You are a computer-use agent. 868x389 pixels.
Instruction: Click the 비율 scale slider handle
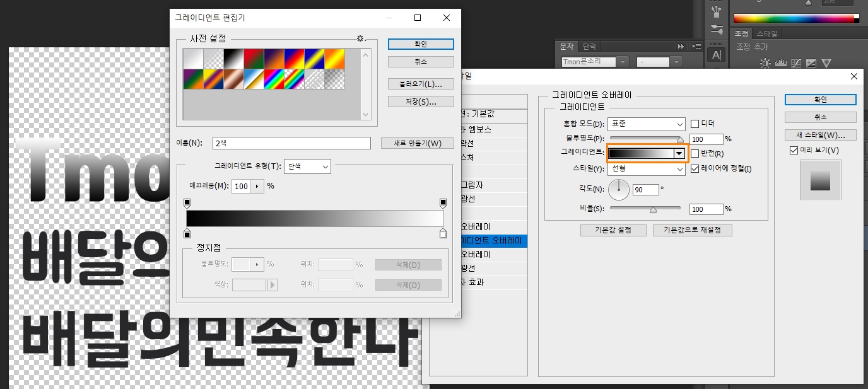coord(654,209)
